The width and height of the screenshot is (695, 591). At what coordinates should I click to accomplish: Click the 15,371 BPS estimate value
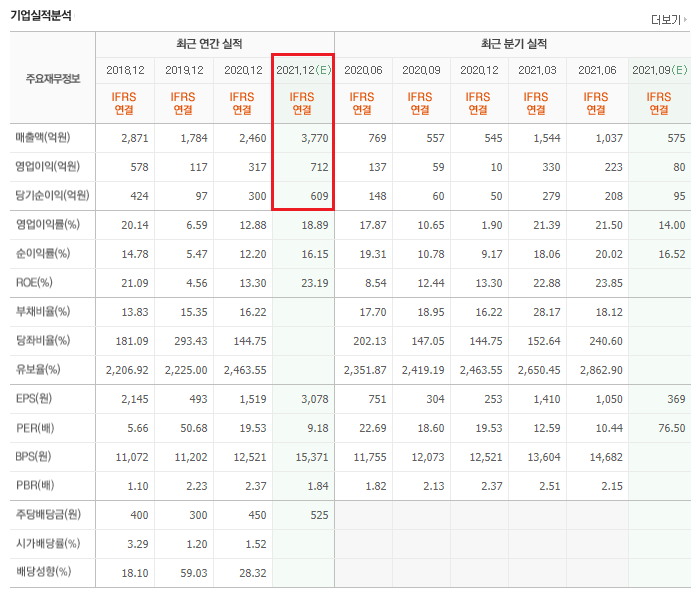tap(312, 457)
